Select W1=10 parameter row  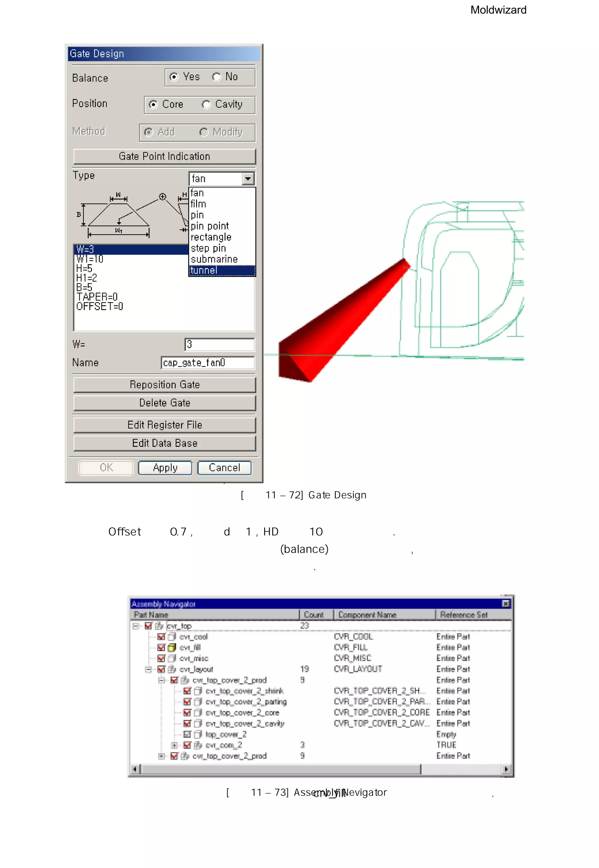[x=90, y=259]
